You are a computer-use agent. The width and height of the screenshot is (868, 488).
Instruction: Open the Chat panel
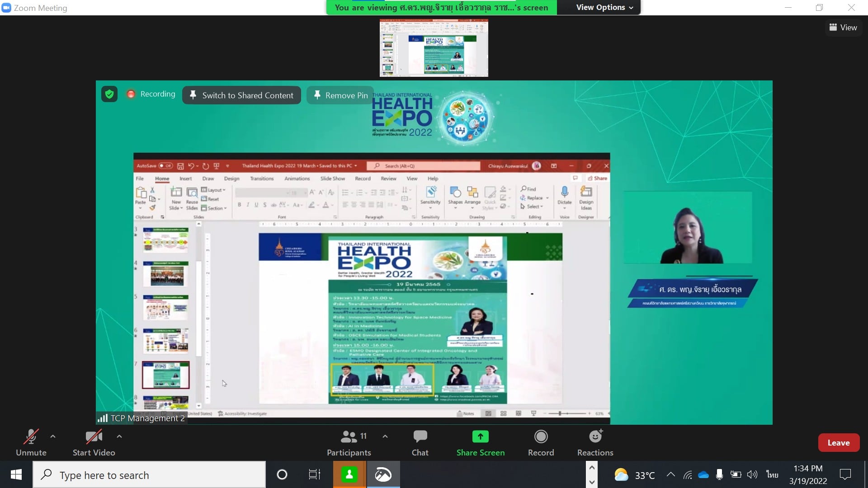point(420,442)
